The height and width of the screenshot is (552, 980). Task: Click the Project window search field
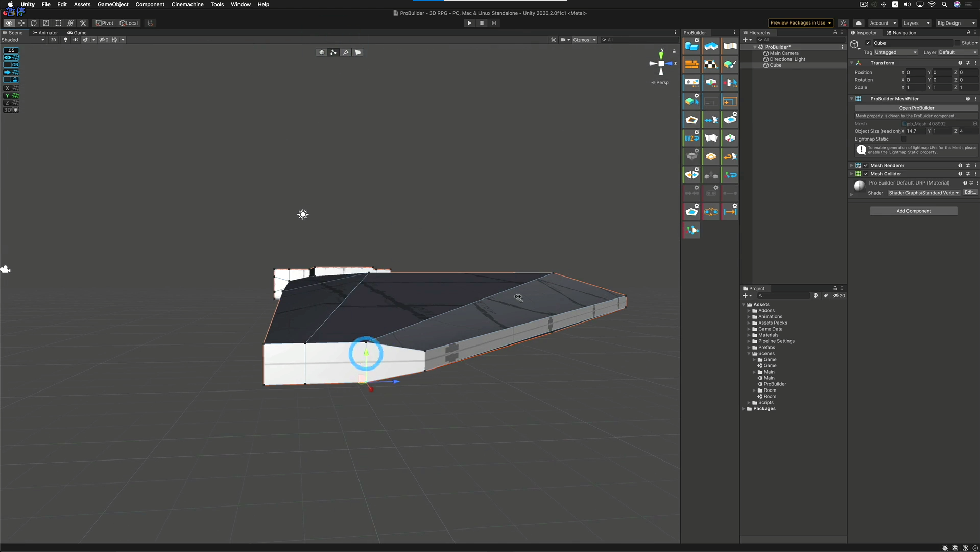coord(784,296)
